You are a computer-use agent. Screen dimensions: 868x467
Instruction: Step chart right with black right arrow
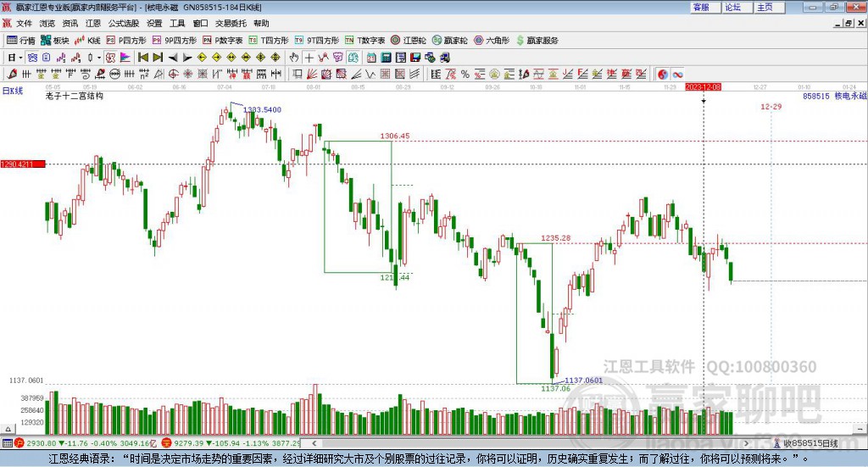187,58
